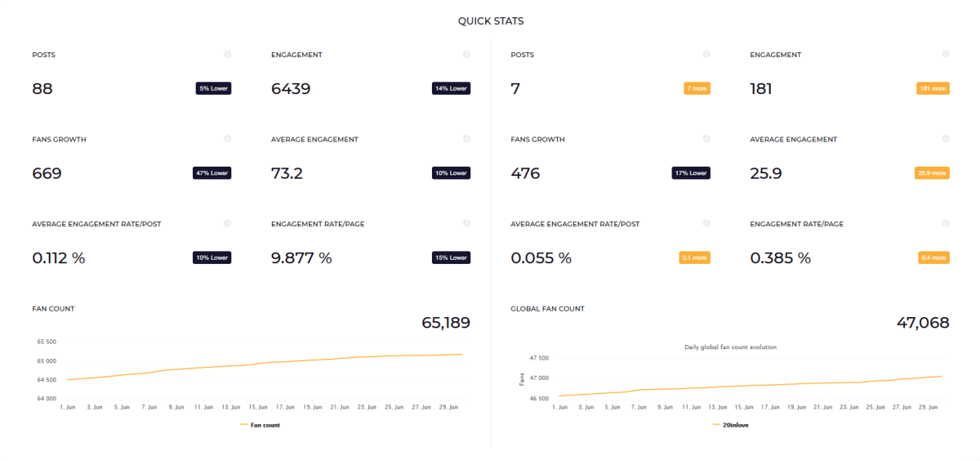
Task: Open info icon for Average Engagement 73.2
Action: 466,139
